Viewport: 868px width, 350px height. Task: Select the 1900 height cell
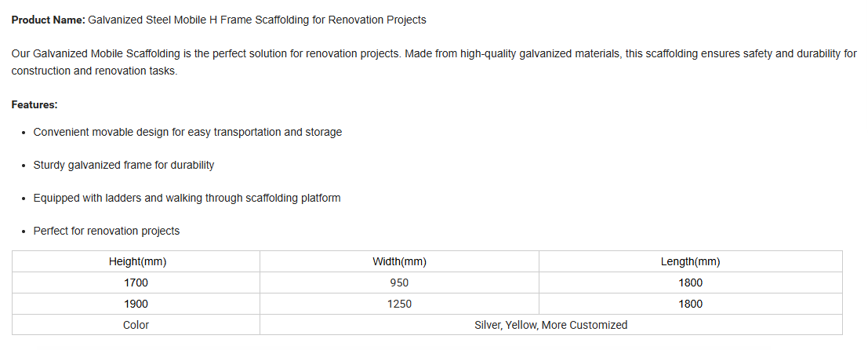[136, 304]
